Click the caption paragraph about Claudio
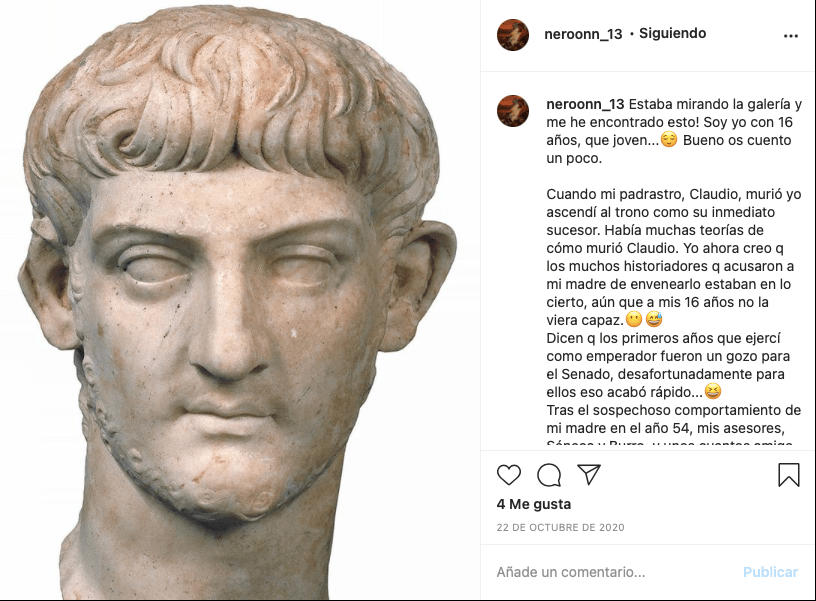Viewport: 816px width, 601px height. click(x=673, y=257)
